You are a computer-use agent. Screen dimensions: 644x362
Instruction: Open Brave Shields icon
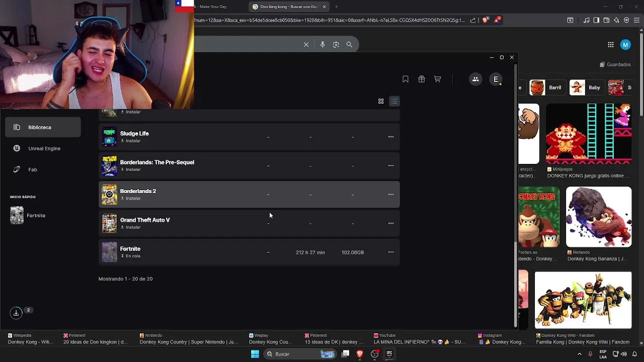click(x=485, y=20)
